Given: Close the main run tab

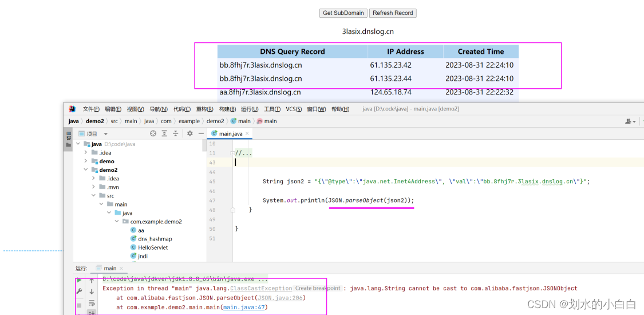Looking at the screenshot, I should point(121,268).
